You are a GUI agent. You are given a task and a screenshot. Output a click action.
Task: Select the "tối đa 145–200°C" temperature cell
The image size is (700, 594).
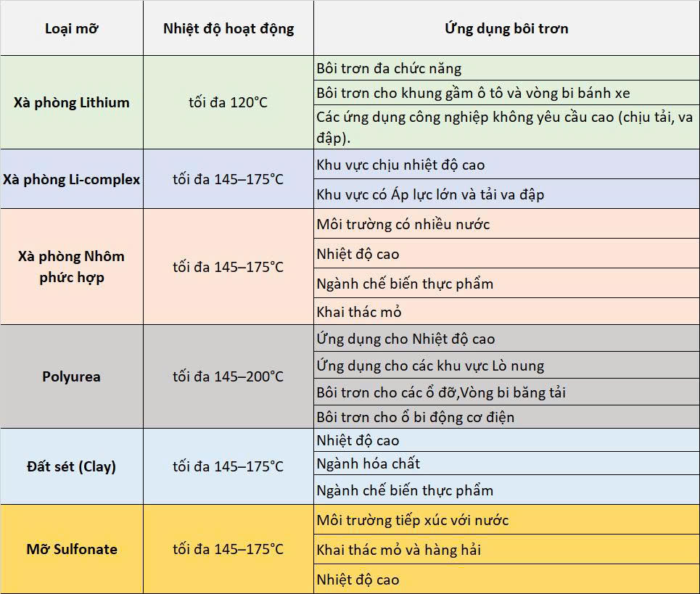228,376
